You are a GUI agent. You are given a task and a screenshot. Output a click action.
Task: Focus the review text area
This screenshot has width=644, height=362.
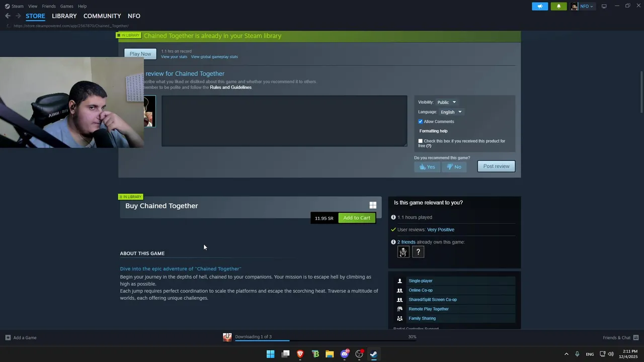pos(284,121)
